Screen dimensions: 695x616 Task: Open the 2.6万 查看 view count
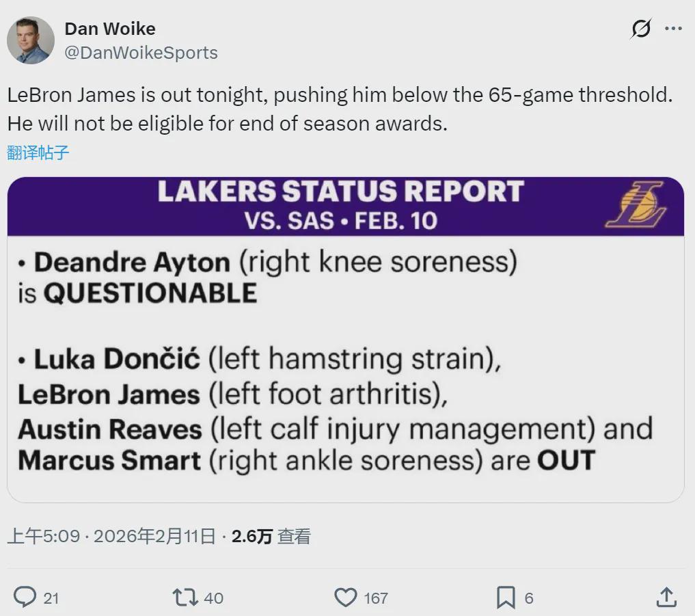tap(271, 536)
